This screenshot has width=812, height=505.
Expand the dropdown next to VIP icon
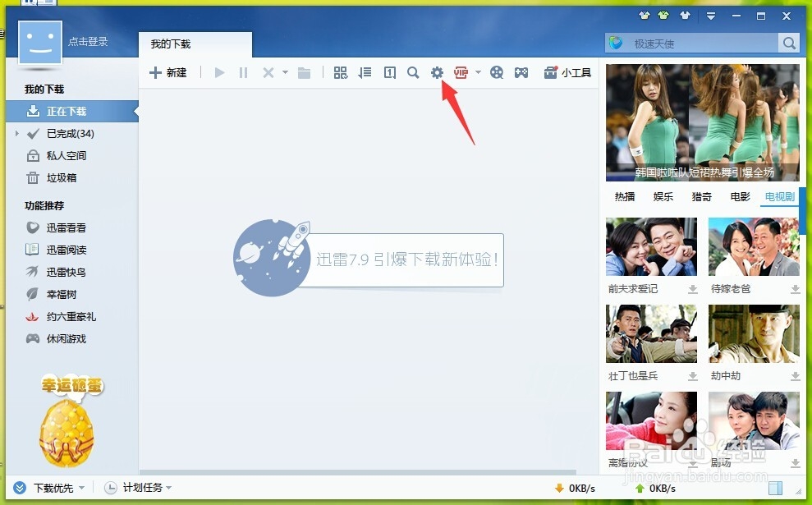[x=478, y=72]
